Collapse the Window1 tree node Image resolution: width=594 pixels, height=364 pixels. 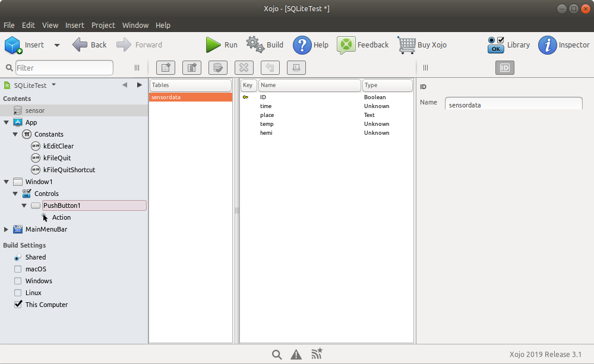coord(6,182)
